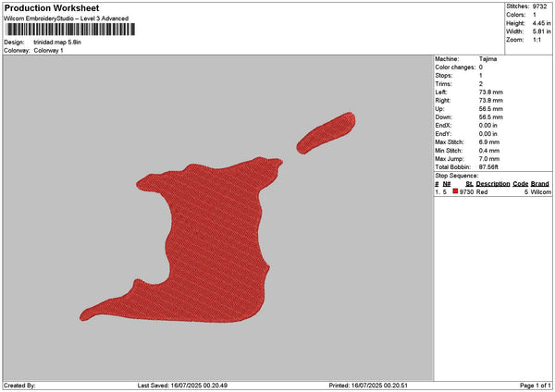Click the Last Saved timestamp
The image size is (555, 392).
182,386
